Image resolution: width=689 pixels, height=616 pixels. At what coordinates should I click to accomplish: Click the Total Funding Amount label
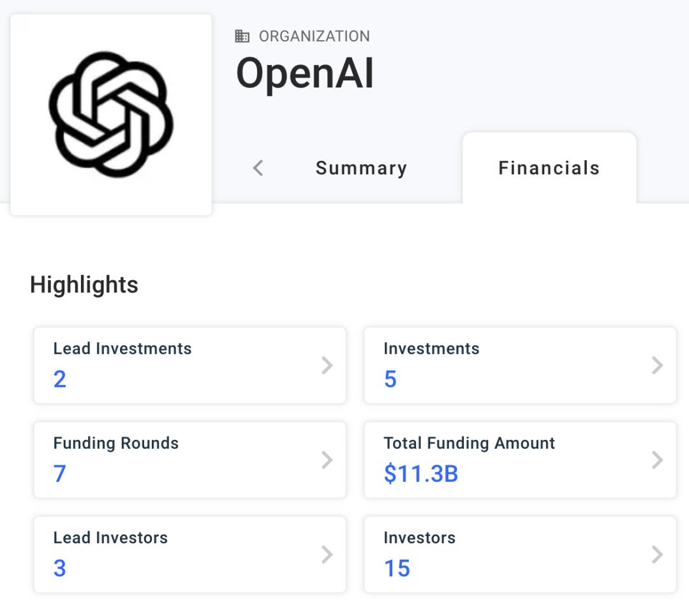(470, 443)
